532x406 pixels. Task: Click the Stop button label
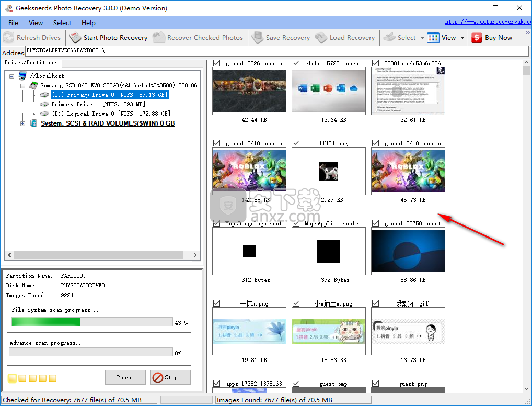[171, 377]
